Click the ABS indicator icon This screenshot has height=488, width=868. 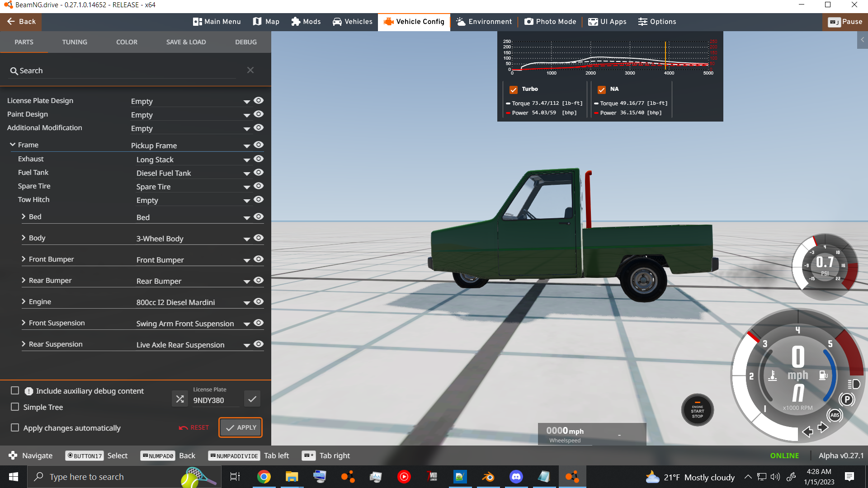point(835,415)
